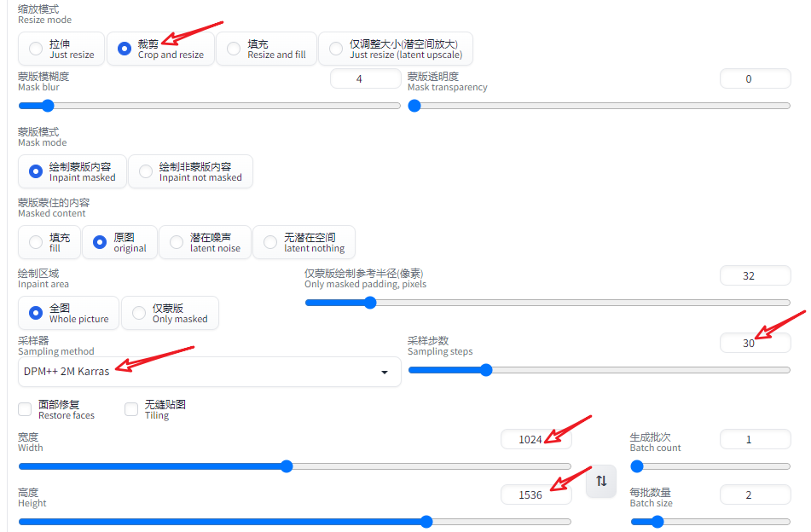Select the Inpaint masked mode
Image resolution: width=811 pixels, height=532 pixels.
[x=72, y=171]
